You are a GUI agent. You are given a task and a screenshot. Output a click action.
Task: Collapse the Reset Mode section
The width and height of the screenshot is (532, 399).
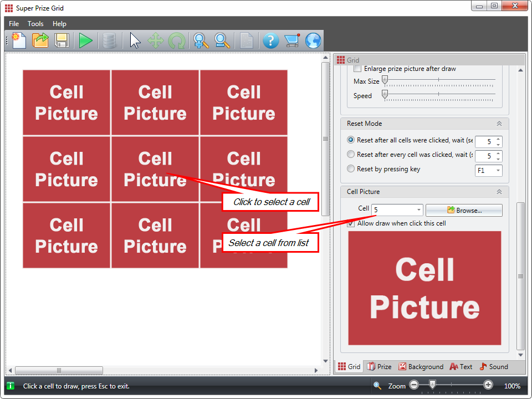click(x=499, y=124)
